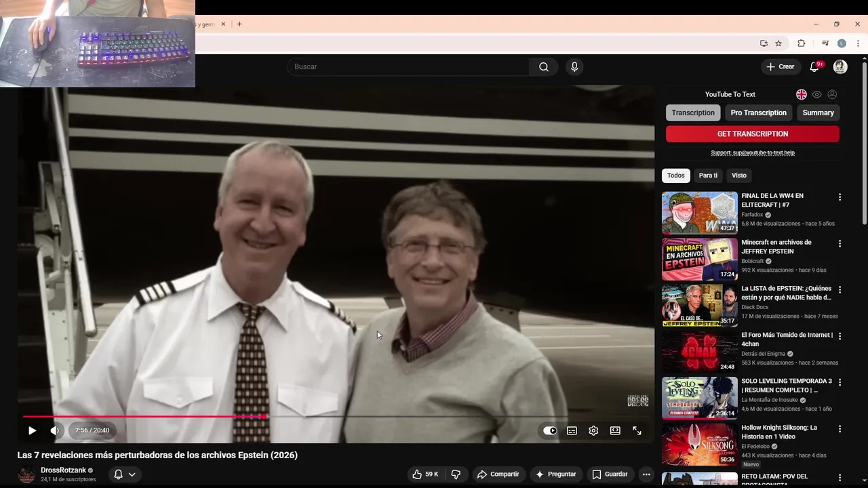
Task: Focus the Buscar search field
Action: click(x=409, y=66)
